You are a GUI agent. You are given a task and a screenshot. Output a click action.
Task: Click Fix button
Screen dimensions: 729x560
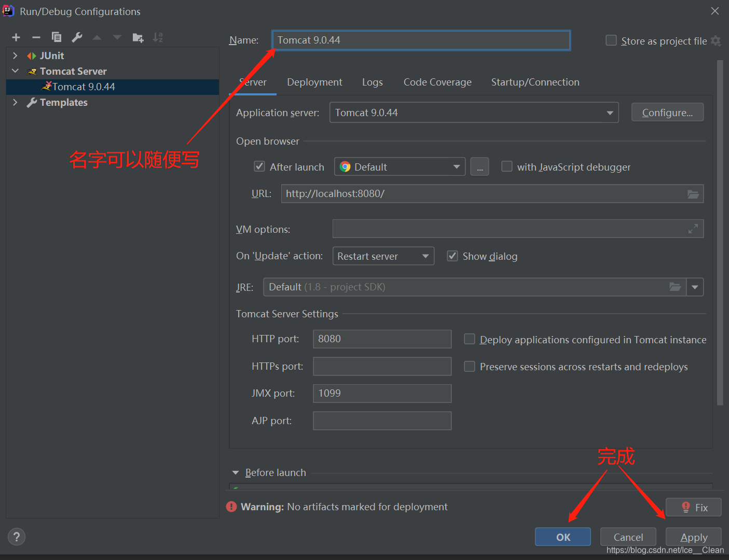[693, 507]
